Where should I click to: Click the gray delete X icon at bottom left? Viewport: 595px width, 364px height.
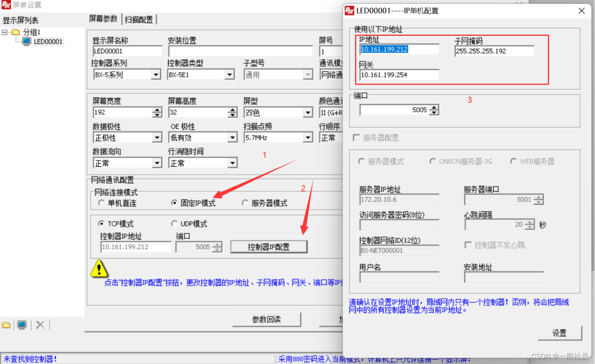40,325
